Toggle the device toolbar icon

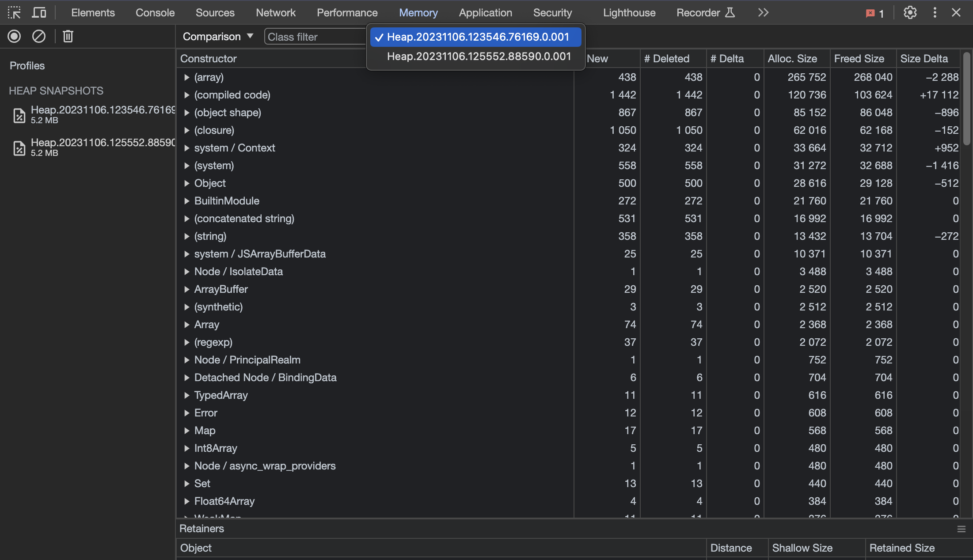(x=39, y=12)
